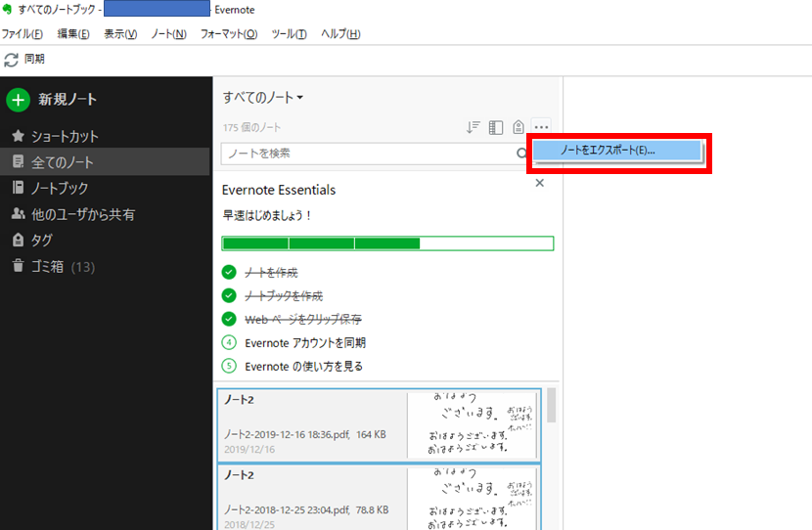Screen dimensions: 812x530
Task: Open the note sort order icon
Action: point(473,127)
